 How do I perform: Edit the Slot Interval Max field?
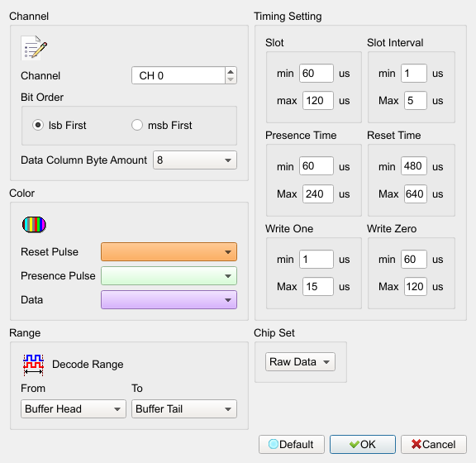click(416, 101)
